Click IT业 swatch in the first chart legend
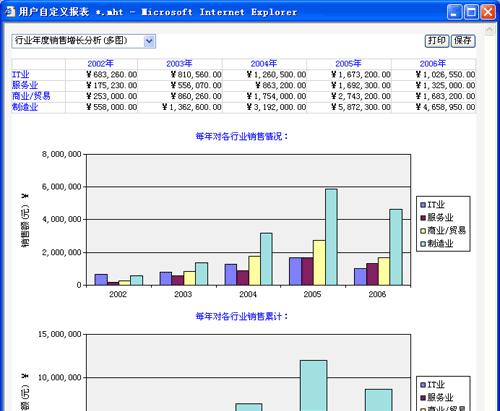500x411 pixels. pyautogui.click(x=423, y=205)
